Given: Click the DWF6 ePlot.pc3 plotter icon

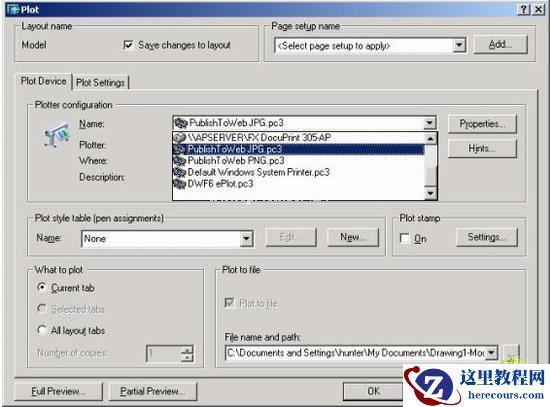Looking at the screenshot, I should 180,184.
